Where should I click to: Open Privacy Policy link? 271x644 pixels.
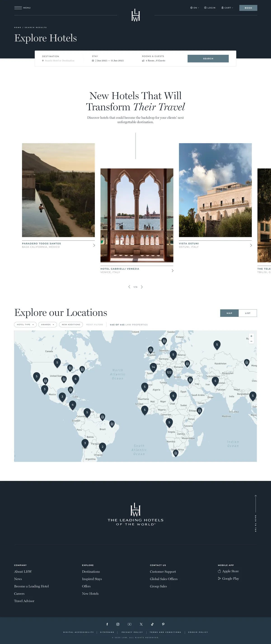coord(132,632)
